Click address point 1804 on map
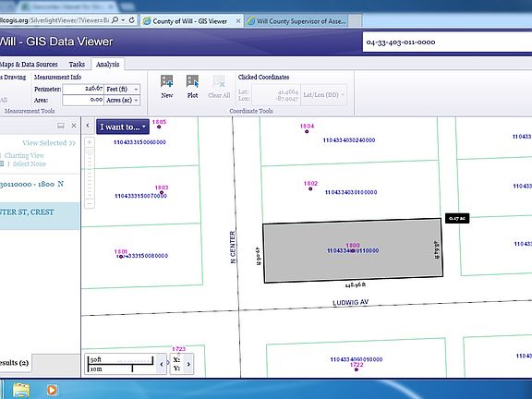 (x=307, y=131)
